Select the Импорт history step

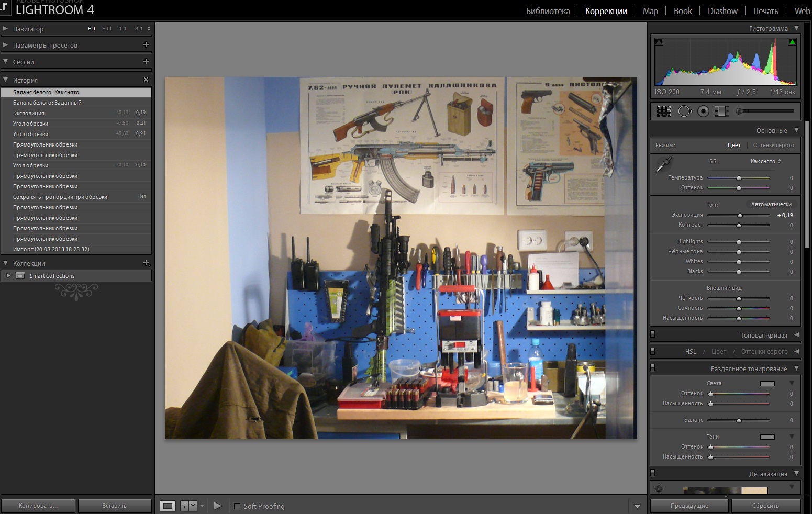(51, 249)
